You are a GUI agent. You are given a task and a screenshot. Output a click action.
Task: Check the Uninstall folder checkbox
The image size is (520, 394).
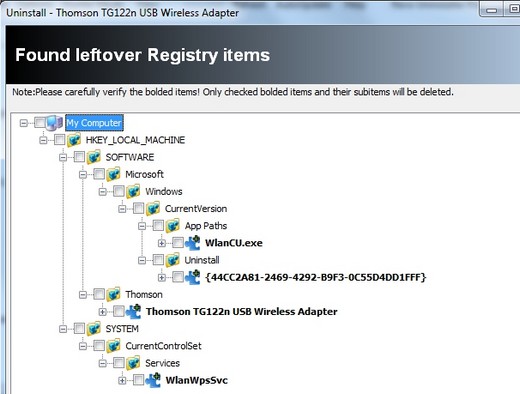pyautogui.click(x=158, y=260)
